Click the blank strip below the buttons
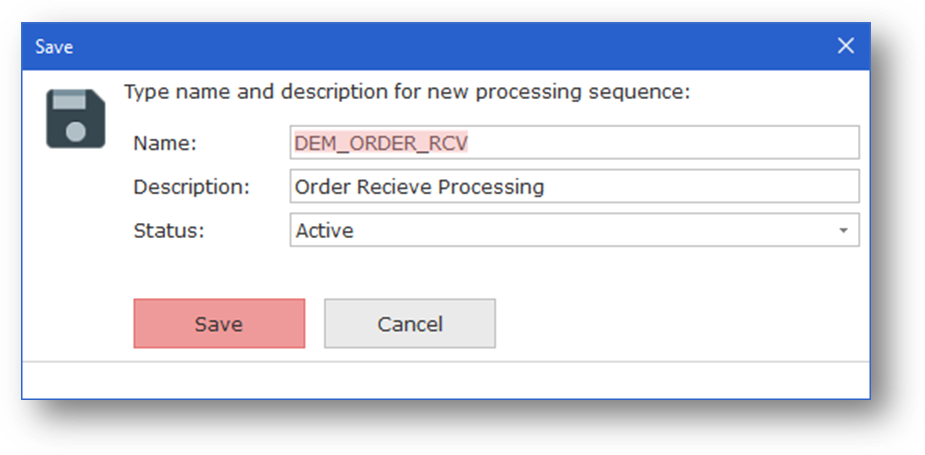 (445, 379)
